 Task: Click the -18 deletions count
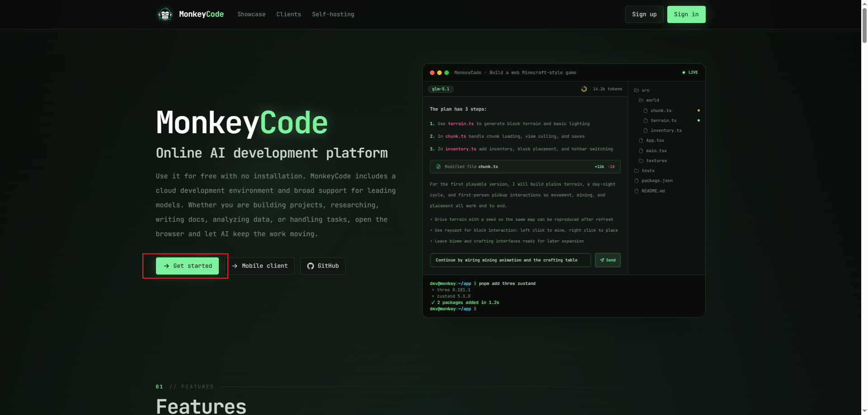pos(611,167)
